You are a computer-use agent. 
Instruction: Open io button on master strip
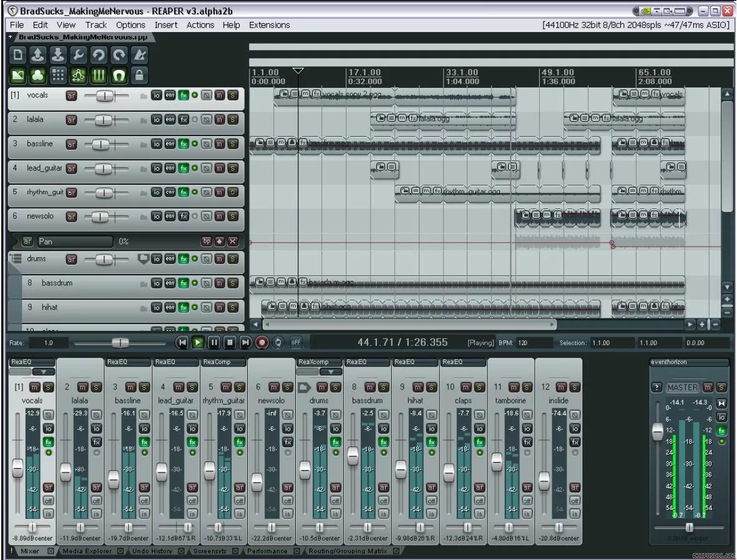[x=721, y=417]
